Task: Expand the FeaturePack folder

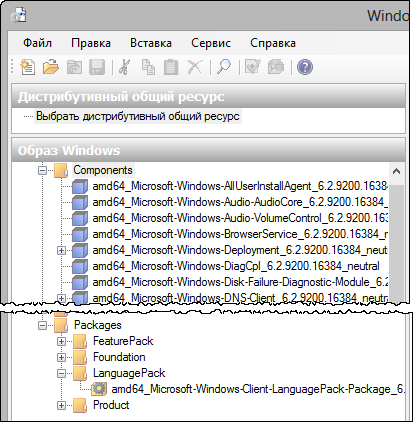Action: 61,341
